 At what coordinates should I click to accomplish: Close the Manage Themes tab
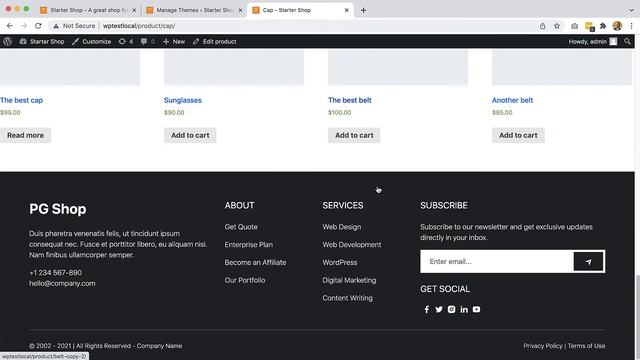(240, 10)
